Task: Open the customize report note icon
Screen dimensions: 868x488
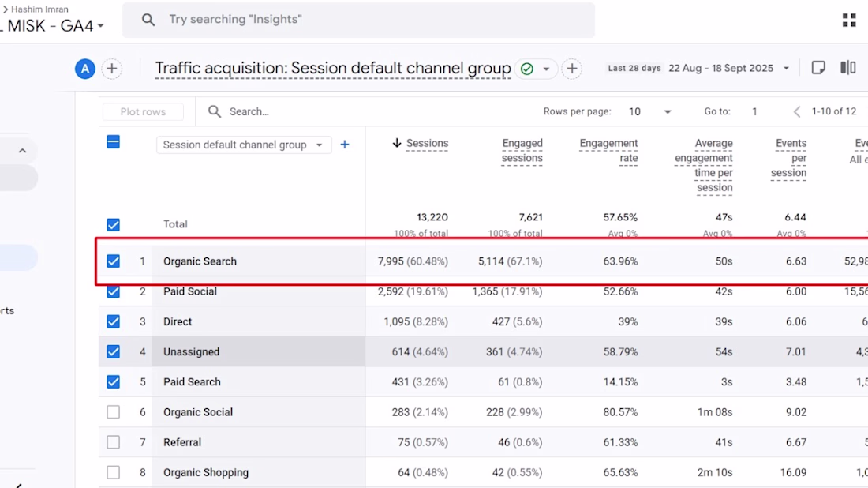Action: point(818,68)
